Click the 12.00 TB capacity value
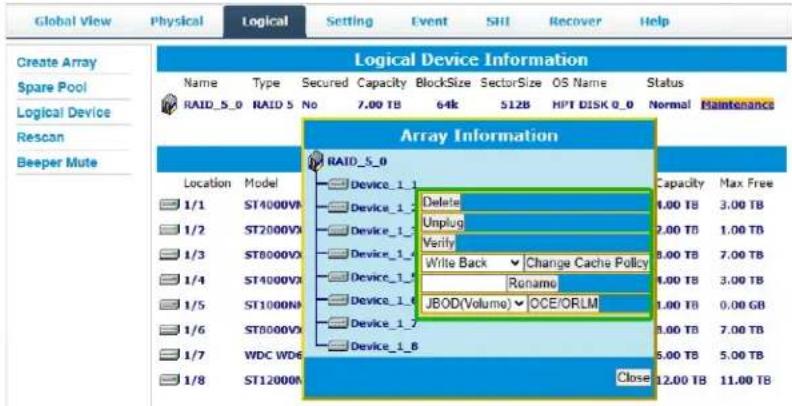The width and height of the screenshot is (792, 406). pos(680,380)
